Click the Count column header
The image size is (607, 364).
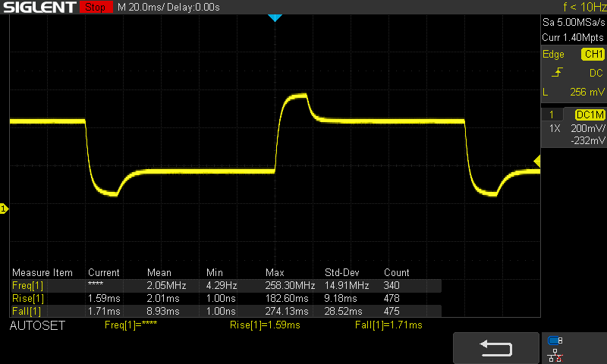click(396, 273)
